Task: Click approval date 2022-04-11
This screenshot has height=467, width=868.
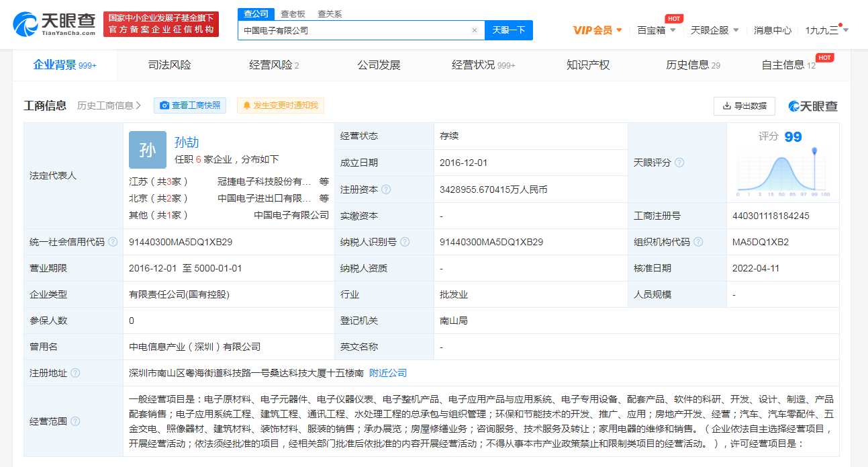Action: (x=756, y=268)
